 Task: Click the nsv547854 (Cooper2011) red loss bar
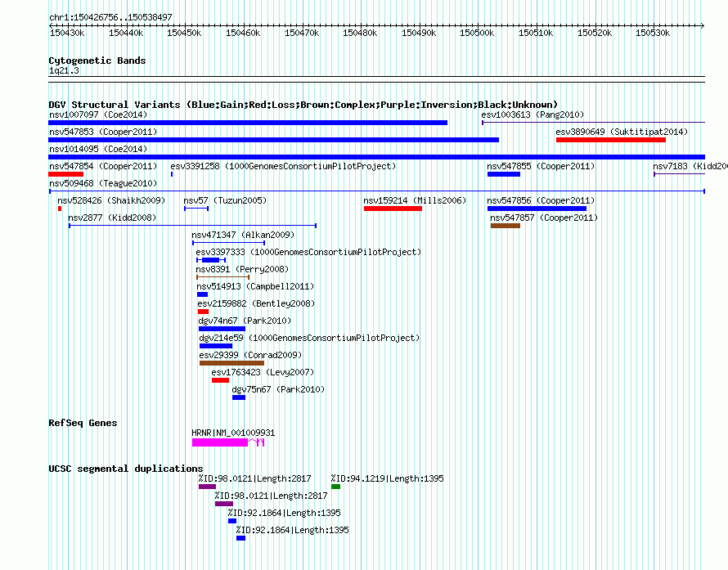66,174
